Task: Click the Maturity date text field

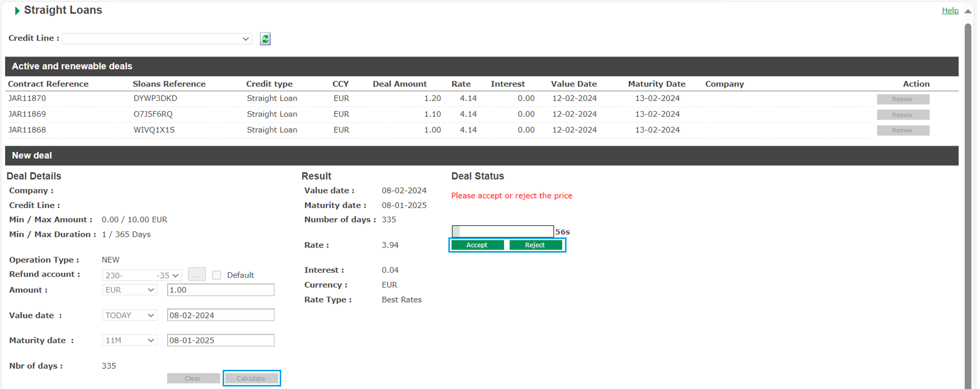Action: (221, 341)
